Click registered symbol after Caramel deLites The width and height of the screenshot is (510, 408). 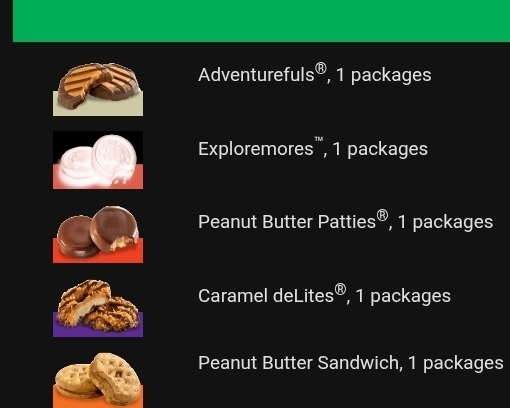[x=340, y=289]
